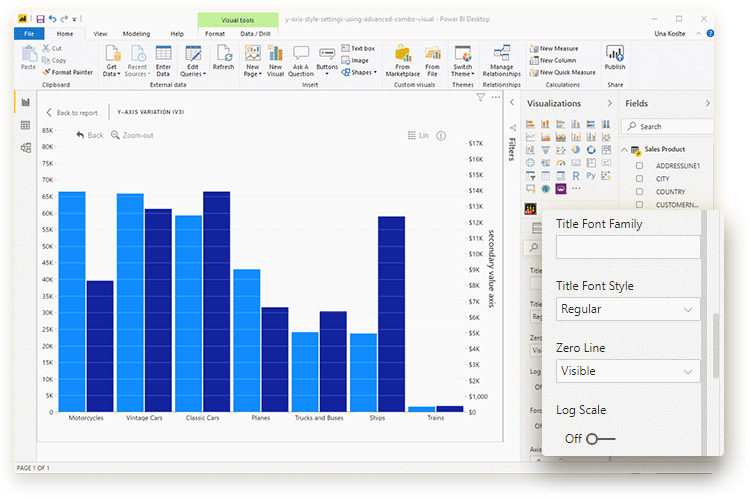
Task: Click the Title Font Family input field
Action: tap(628, 247)
